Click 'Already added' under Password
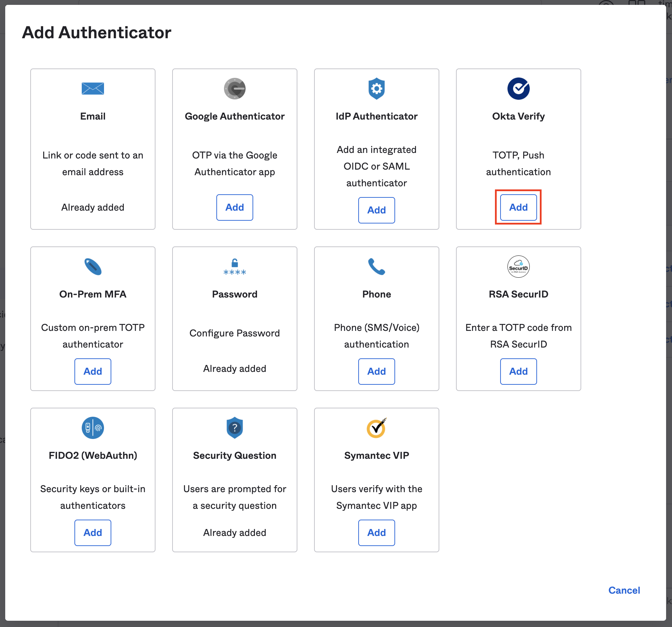Viewport: 672px width, 627px height. [235, 369]
